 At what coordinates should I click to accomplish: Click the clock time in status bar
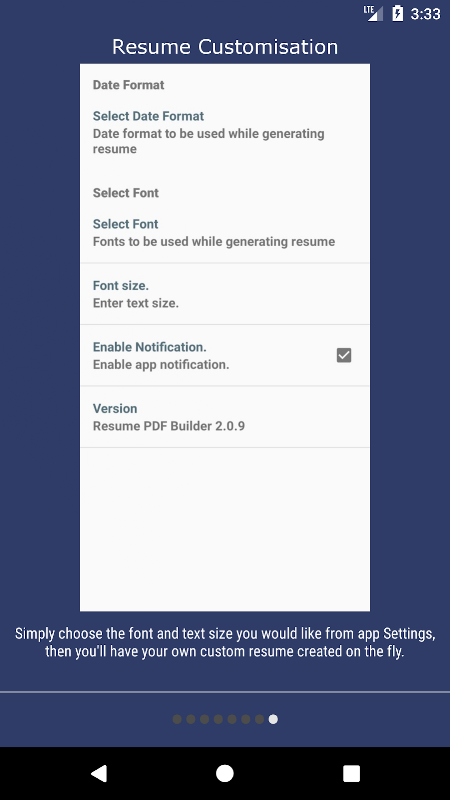pyautogui.click(x=425, y=14)
